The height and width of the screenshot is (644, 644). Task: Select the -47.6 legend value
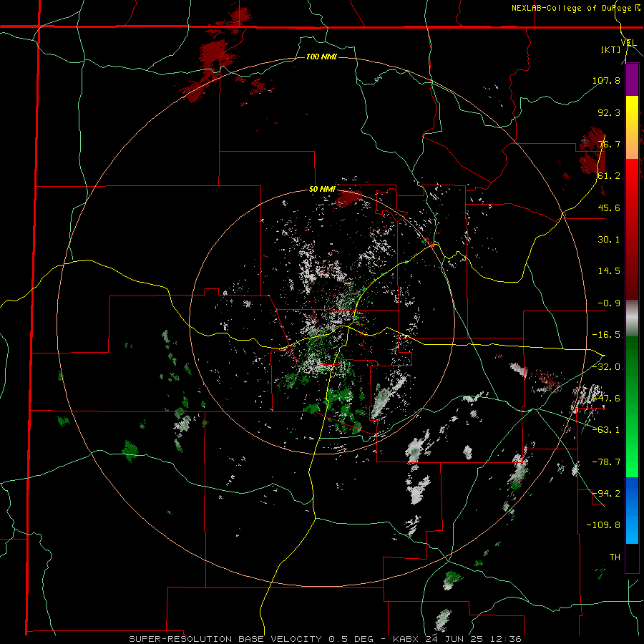tap(606, 399)
